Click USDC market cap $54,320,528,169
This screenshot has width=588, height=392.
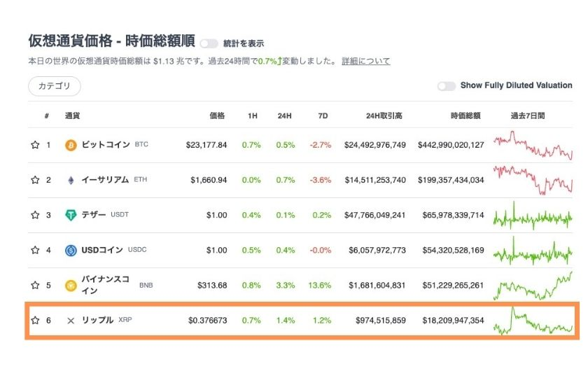[453, 250]
